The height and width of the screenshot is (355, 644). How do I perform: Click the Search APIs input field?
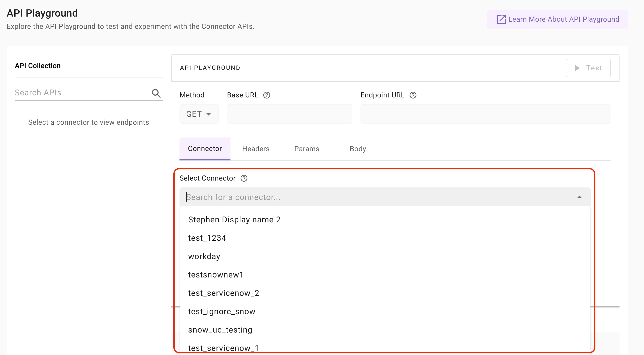pyautogui.click(x=82, y=93)
